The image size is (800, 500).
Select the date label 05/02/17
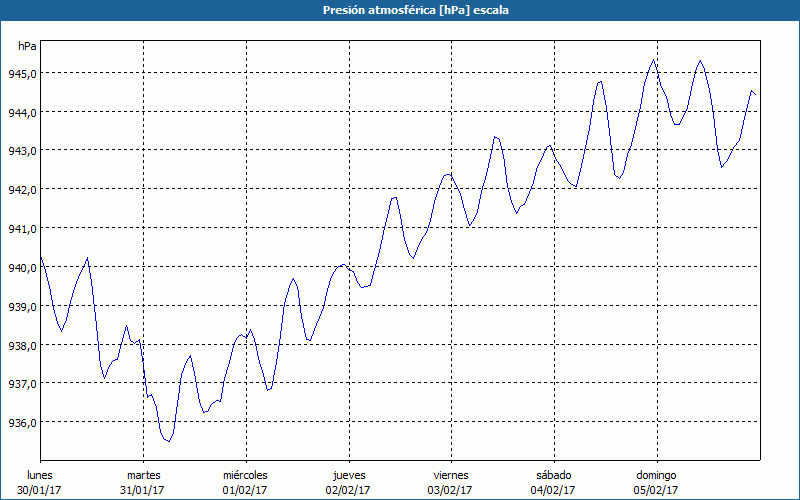tap(656, 490)
